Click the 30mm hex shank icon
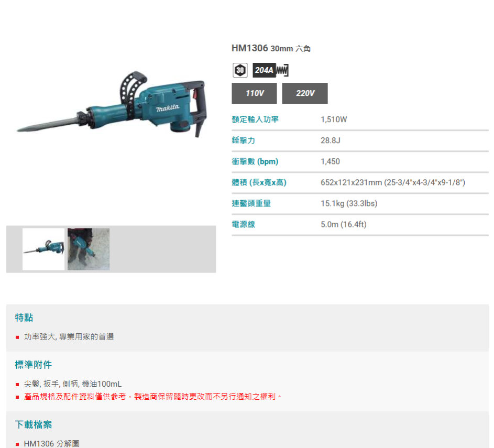The width and height of the screenshot is (494, 448). 240,70
